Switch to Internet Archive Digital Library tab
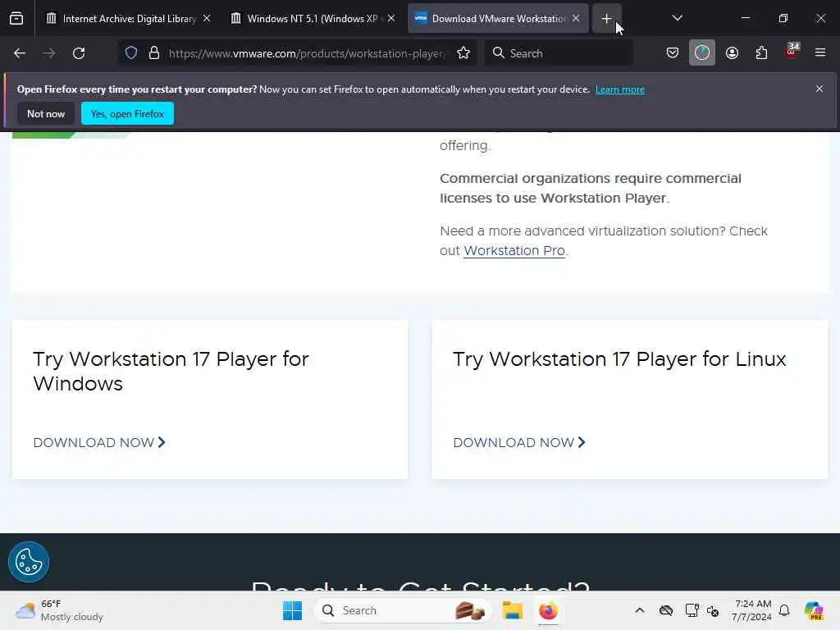 (x=128, y=19)
